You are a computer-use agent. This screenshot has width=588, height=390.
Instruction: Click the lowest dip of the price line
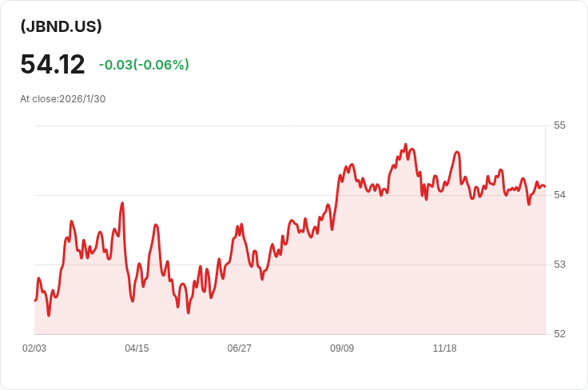pyautogui.click(x=49, y=315)
